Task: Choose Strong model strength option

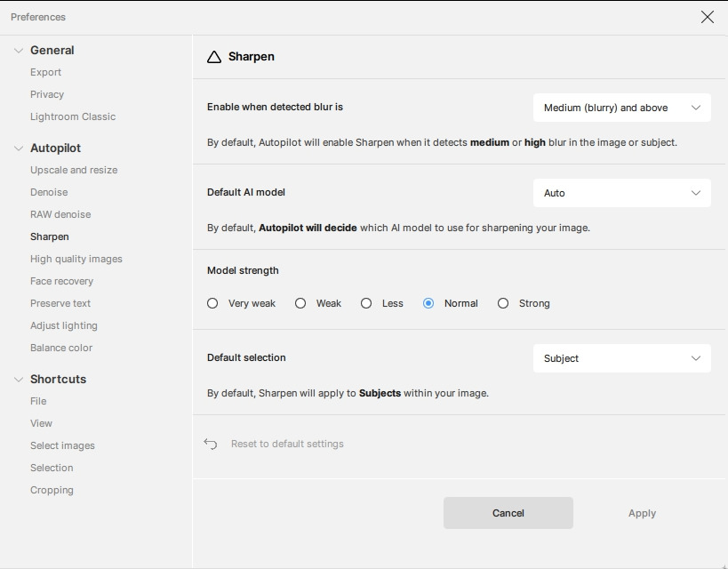Action: [503, 303]
